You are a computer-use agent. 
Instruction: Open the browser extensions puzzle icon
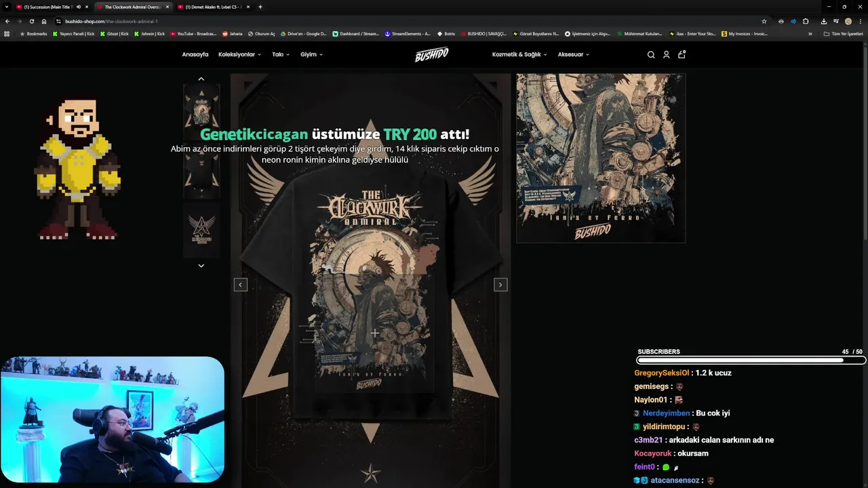806,21
